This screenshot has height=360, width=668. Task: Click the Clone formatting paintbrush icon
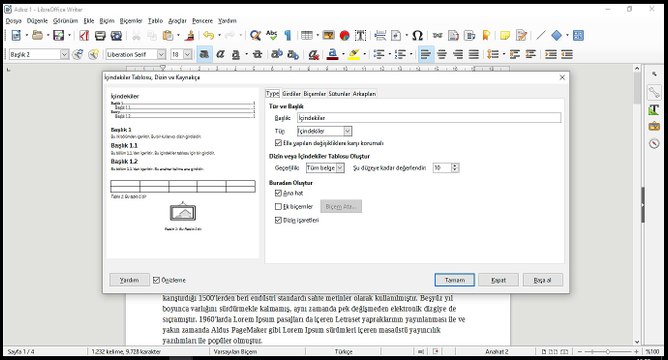point(190,35)
